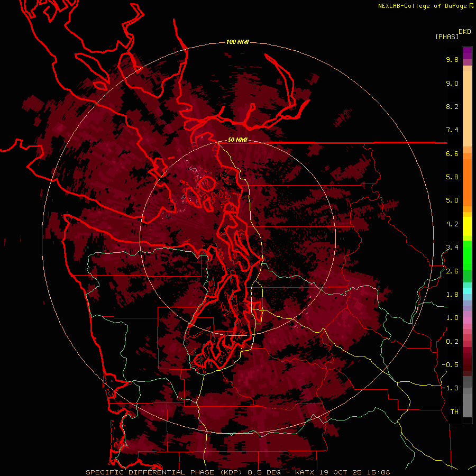Click the 9.0 legend value
Viewport: 476px width, 476px height.
tap(452, 83)
